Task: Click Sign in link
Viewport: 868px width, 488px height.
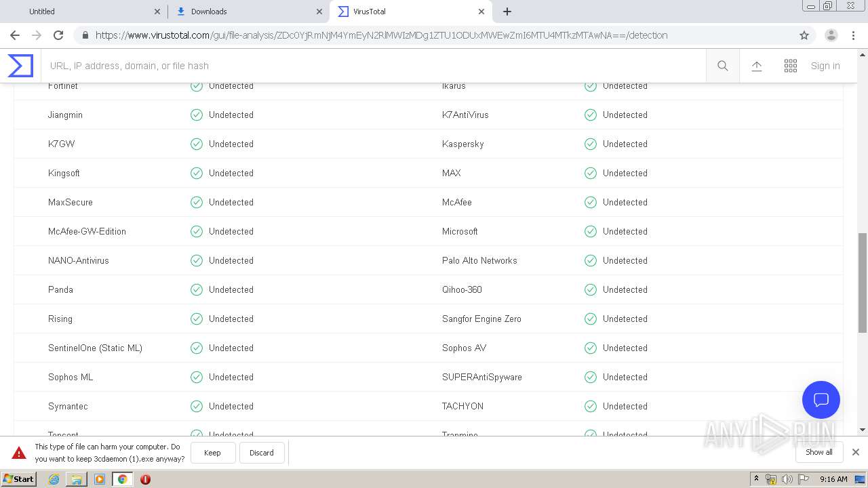Action: click(x=825, y=66)
